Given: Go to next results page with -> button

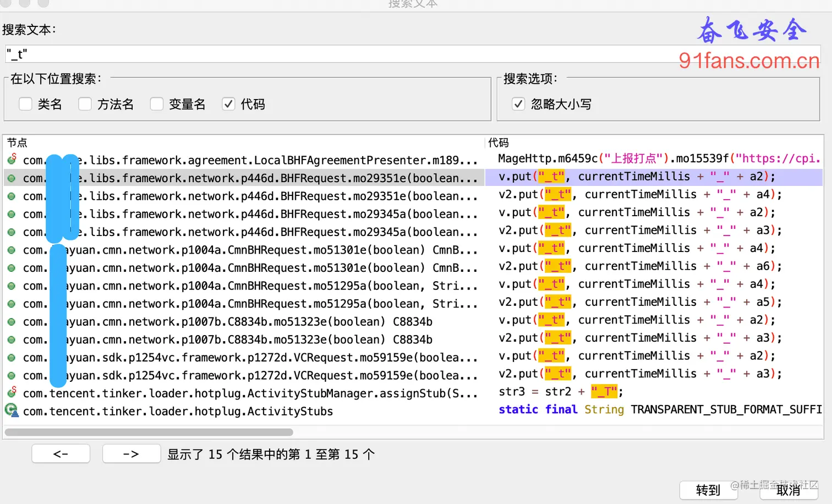Looking at the screenshot, I should [x=131, y=454].
